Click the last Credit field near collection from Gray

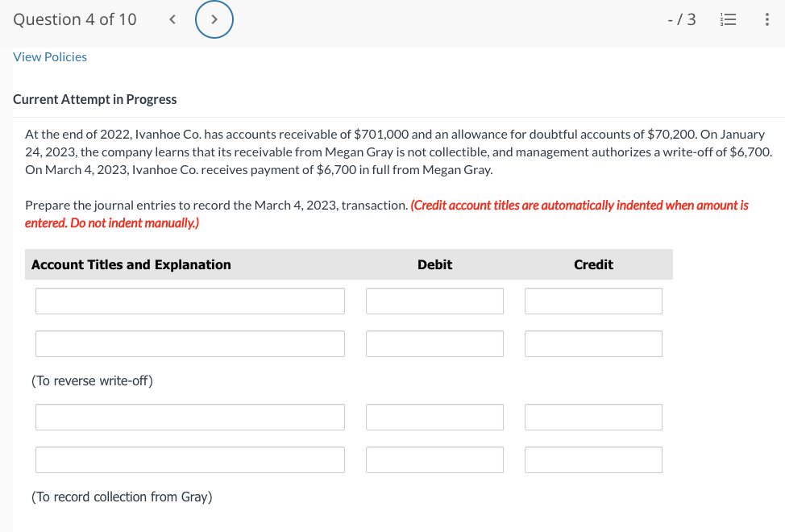coord(593,459)
